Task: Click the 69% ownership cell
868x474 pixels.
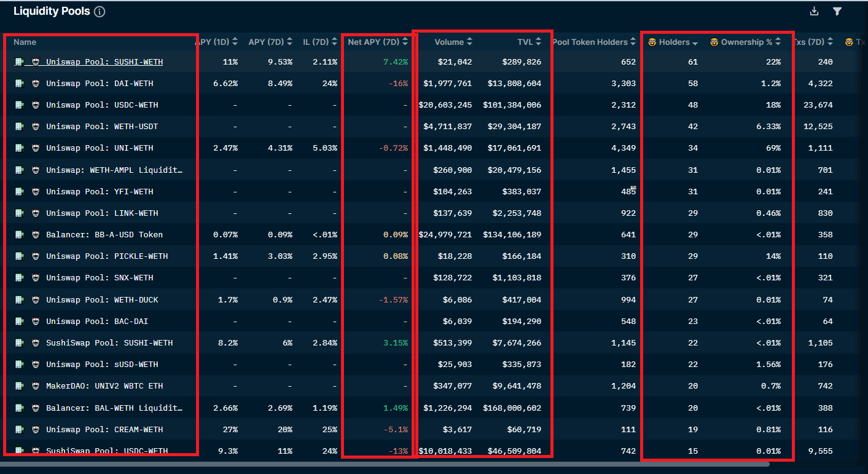Action: point(773,148)
